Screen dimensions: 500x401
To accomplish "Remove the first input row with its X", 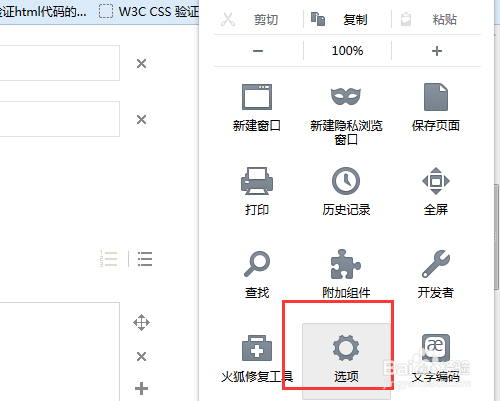I will coord(141,63).
